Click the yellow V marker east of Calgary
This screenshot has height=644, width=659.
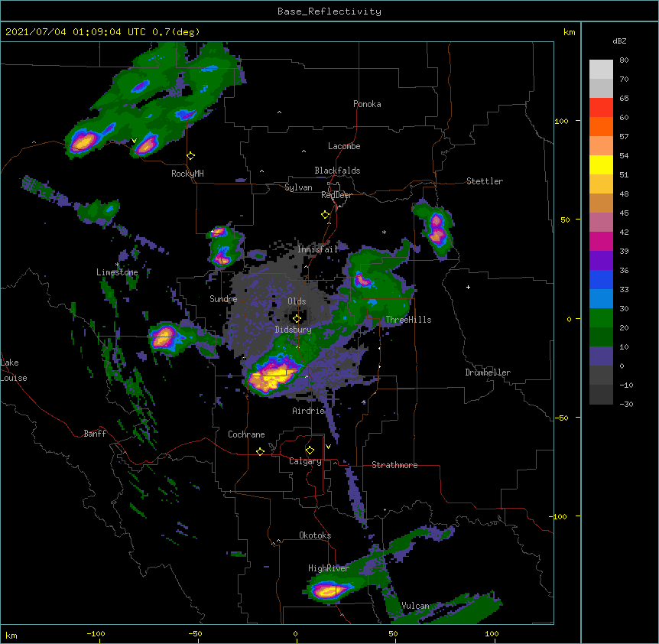pos(328,447)
